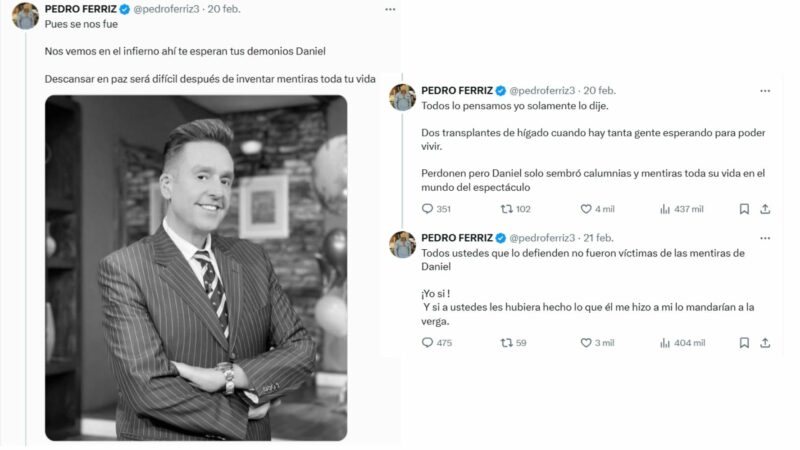
Task: Open @pedroferriz3 handle on the 21 feb. tweet
Action: (x=542, y=238)
